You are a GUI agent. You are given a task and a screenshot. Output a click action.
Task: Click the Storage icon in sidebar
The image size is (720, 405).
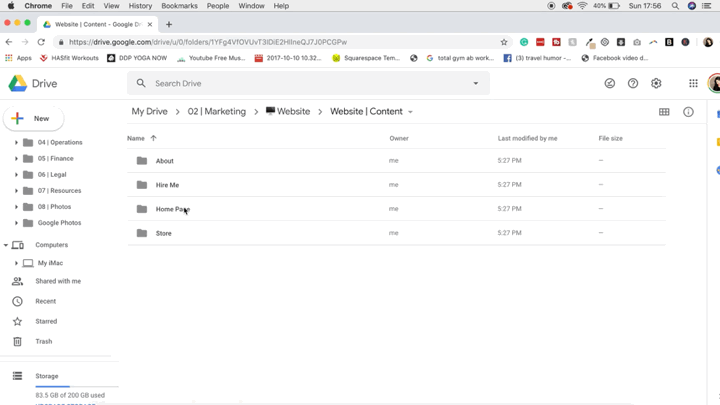click(x=17, y=376)
